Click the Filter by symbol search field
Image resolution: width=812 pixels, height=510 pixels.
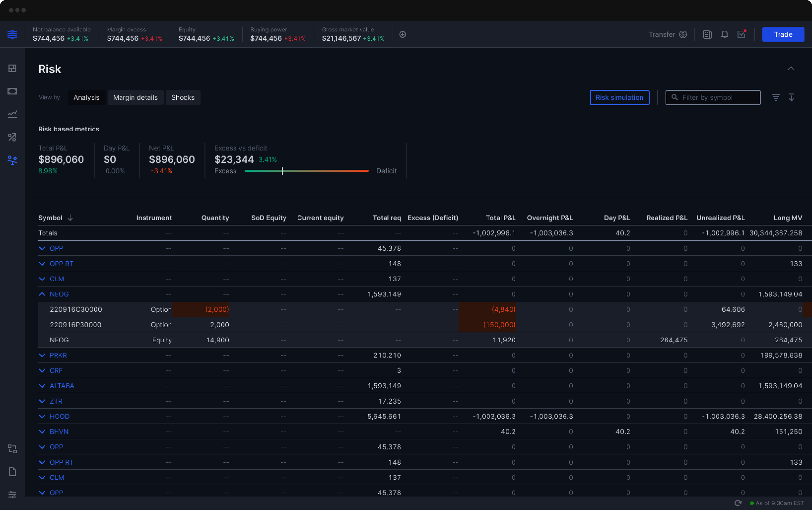tap(717, 97)
